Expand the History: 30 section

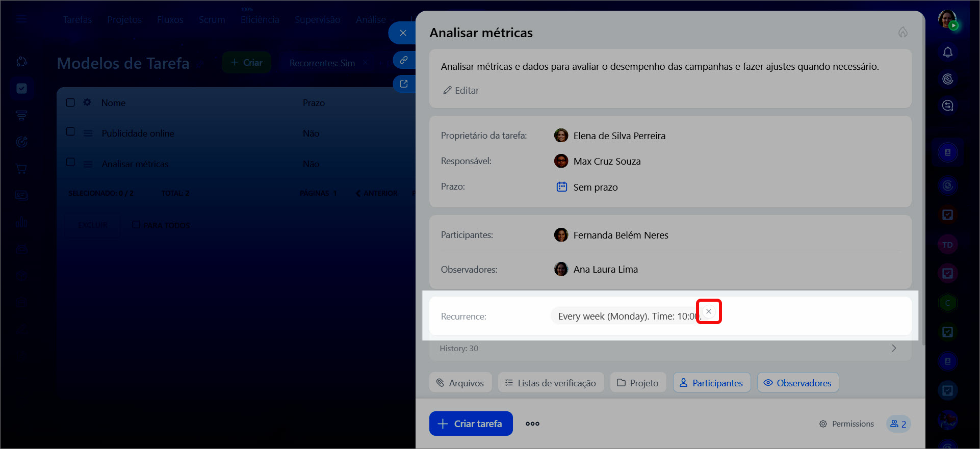click(893, 349)
